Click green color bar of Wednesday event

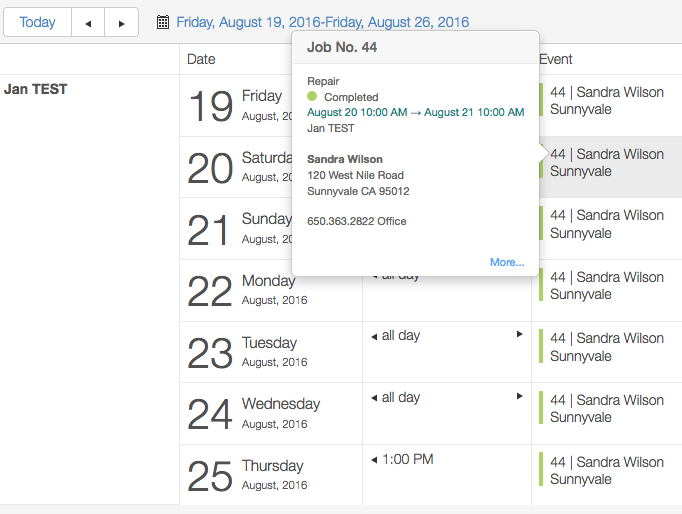coord(541,408)
